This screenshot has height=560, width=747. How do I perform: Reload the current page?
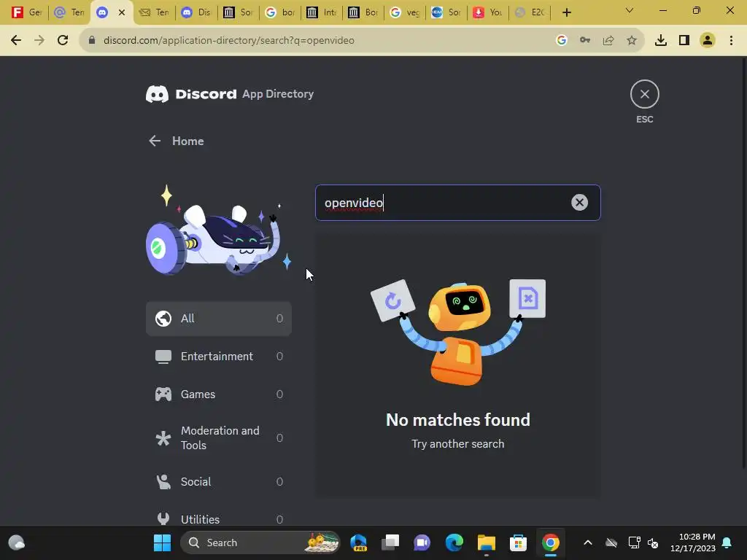pyautogui.click(x=63, y=41)
